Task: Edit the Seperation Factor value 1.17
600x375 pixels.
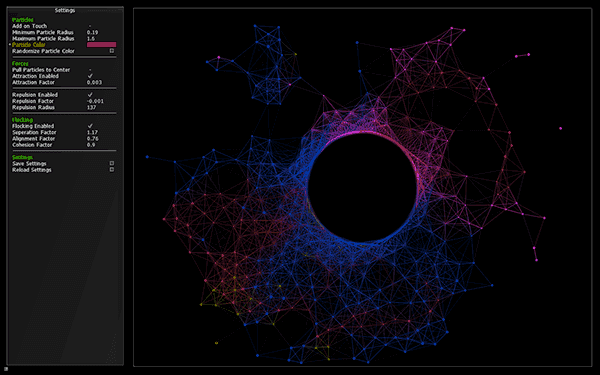Action: tap(92, 132)
